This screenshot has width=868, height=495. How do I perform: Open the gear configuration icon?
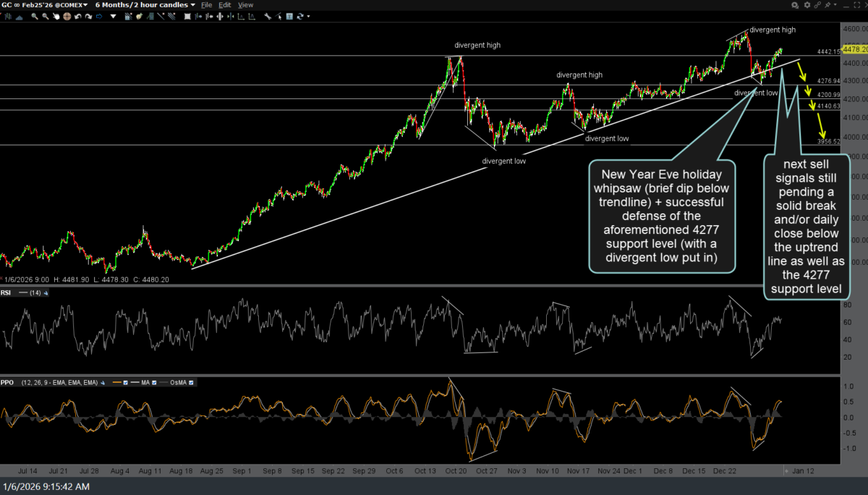807,5
